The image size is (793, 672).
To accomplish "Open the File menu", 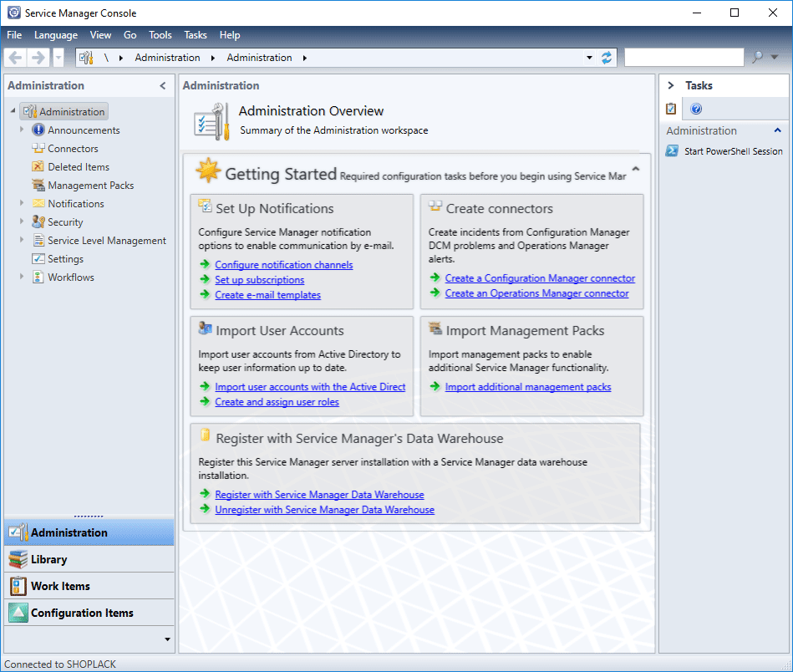I will [14, 35].
